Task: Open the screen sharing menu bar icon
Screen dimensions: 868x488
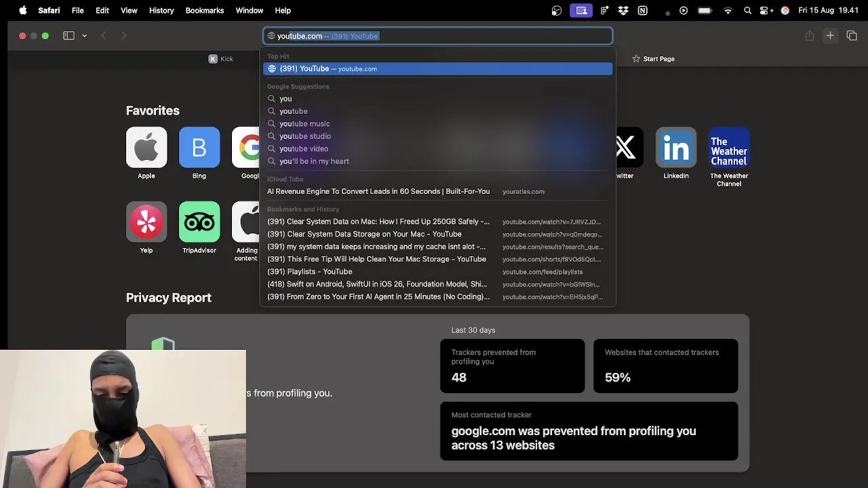Action: pos(581,10)
